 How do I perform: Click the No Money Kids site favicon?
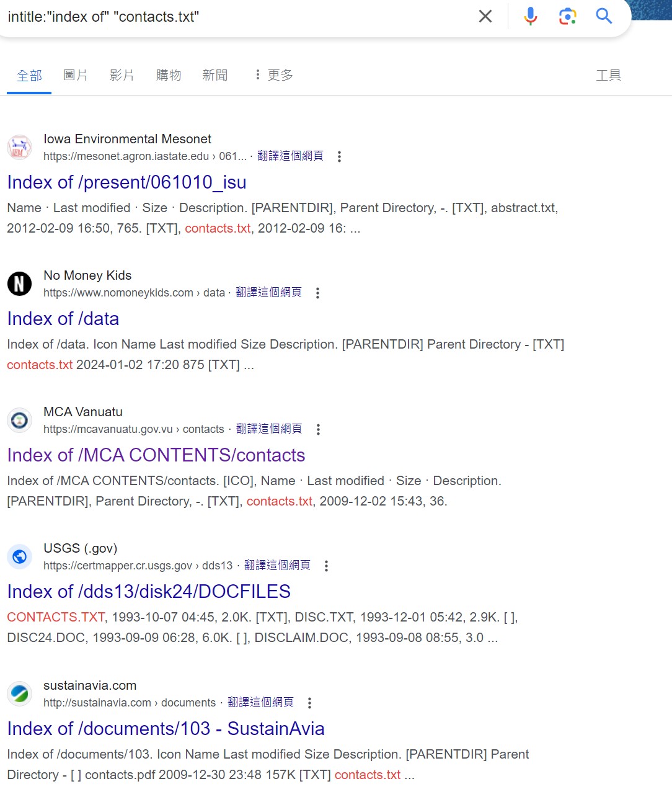19,283
